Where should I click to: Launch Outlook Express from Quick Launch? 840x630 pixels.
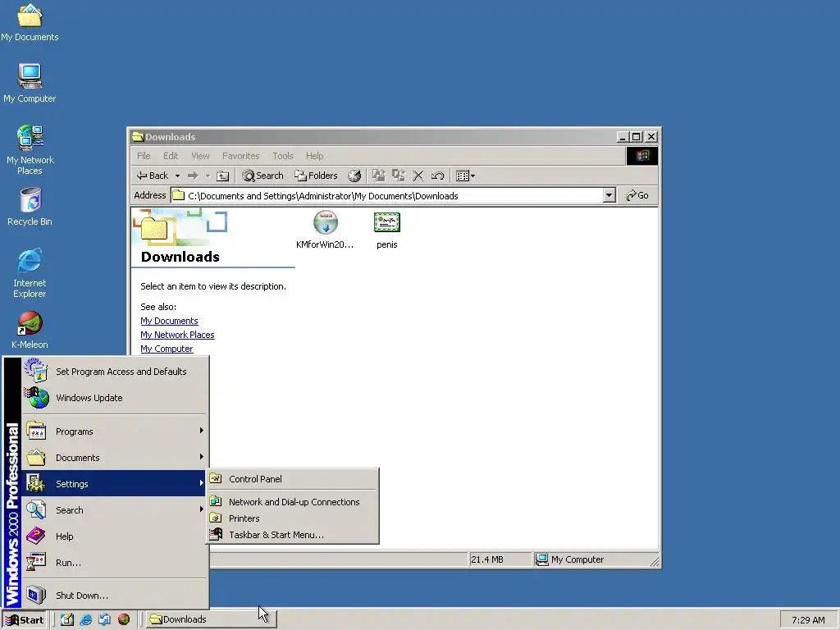pos(104,619)
